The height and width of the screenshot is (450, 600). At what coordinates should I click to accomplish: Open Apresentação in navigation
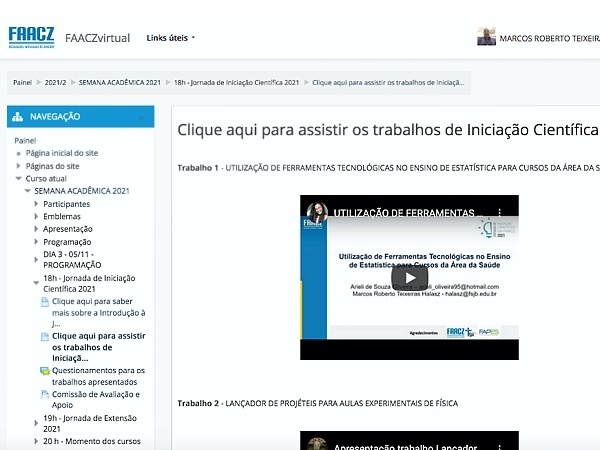click(x=68, y=229)
